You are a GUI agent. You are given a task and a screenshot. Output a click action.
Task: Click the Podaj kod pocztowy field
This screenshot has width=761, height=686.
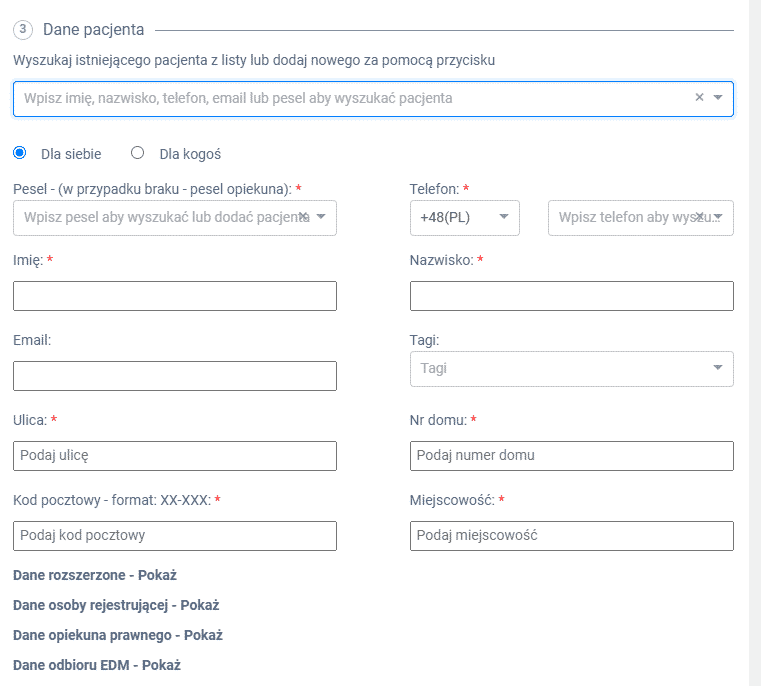pyautogui.click(x=175, y=536)
